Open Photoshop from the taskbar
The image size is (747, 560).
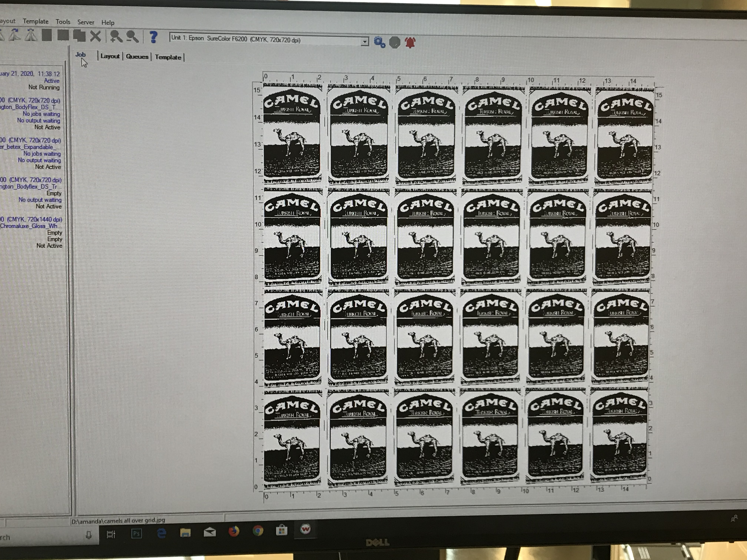click(136, 533)
